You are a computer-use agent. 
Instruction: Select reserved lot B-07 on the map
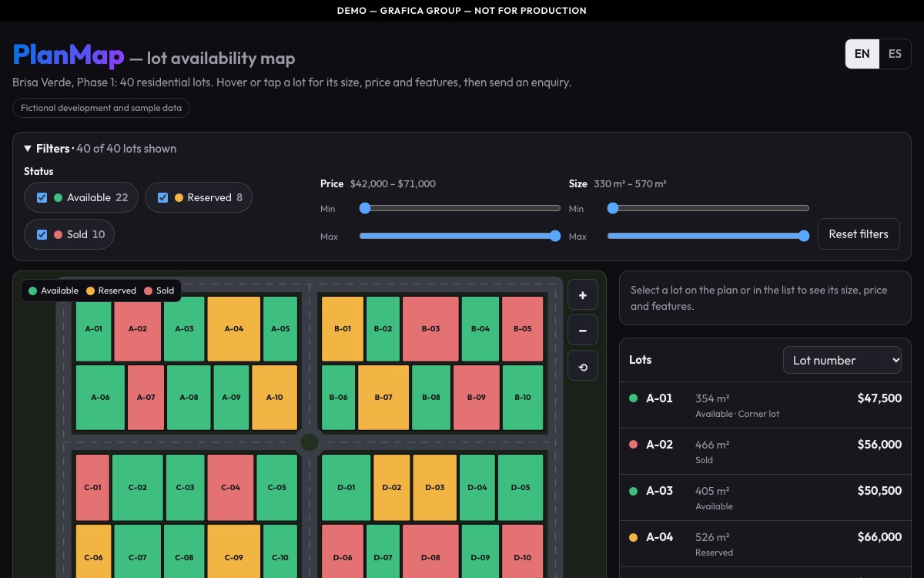[383, 398]
